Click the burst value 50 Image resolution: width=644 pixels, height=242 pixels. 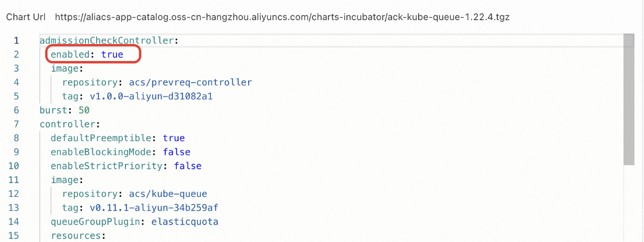point(83,110)
